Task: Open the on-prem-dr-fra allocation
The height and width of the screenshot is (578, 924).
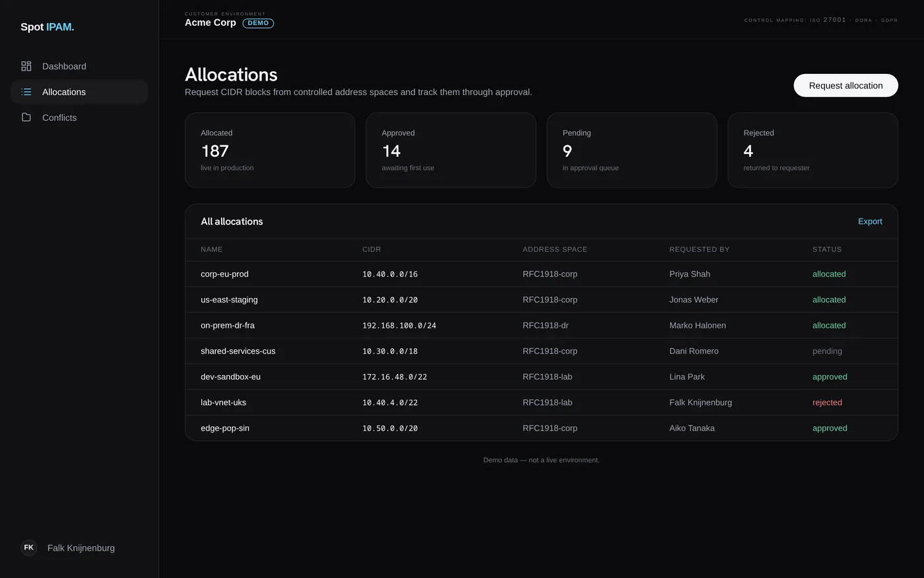Action: (541, 326)
